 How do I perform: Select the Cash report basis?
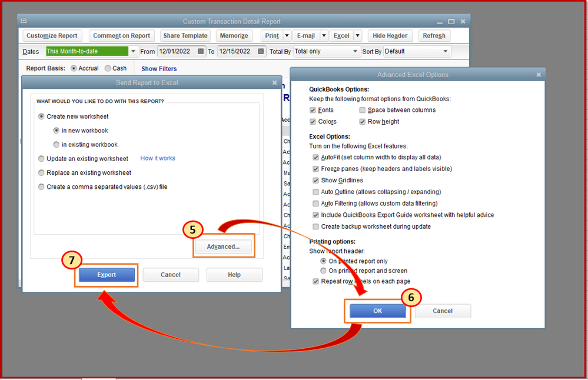coord(108,68)
